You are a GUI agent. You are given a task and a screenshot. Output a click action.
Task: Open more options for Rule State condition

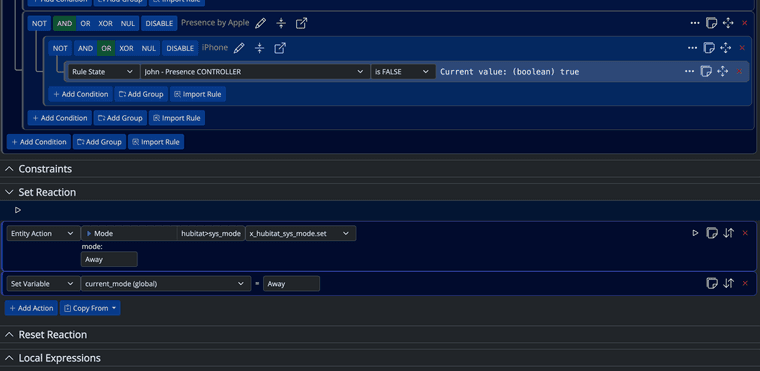pos(689,71)
